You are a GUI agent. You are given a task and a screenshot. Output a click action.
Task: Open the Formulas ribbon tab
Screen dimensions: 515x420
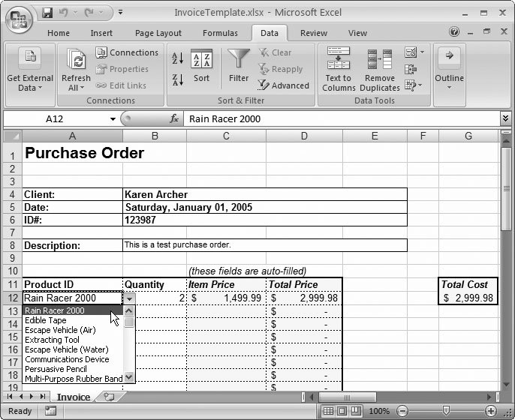[x=220, y=33]
